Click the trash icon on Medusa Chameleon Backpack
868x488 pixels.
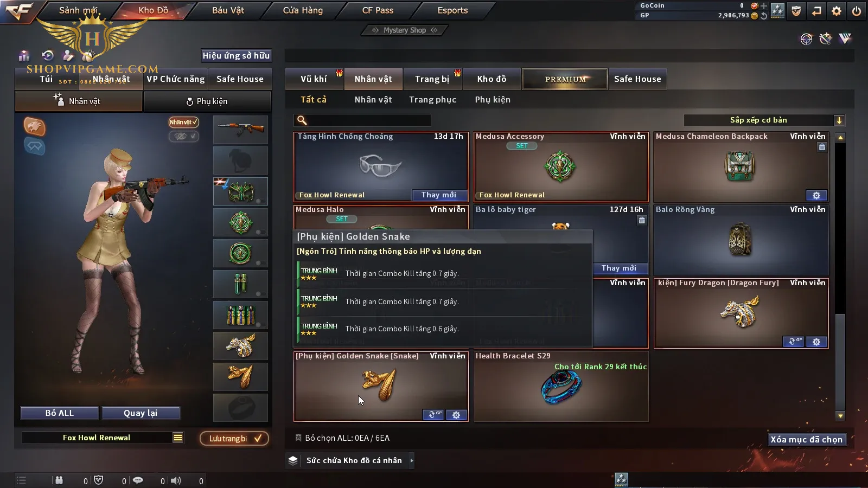coord(822,147)
